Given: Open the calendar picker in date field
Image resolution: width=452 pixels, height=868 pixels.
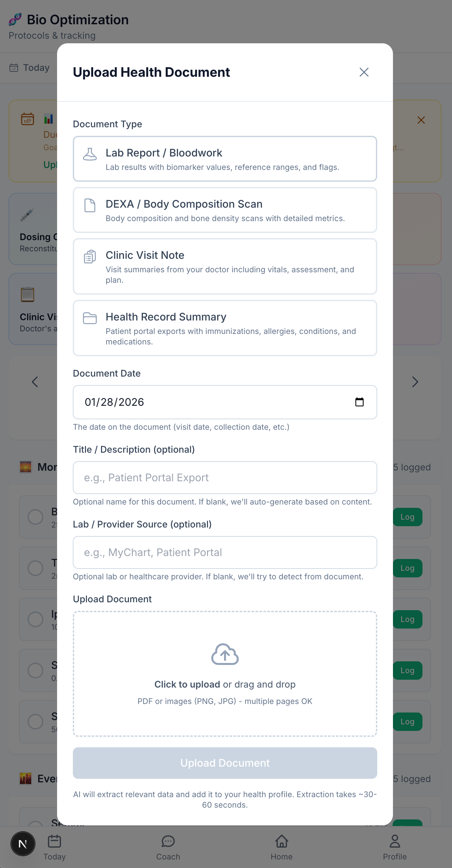Looking at the screenshot, I should click(x=360, y=402).
